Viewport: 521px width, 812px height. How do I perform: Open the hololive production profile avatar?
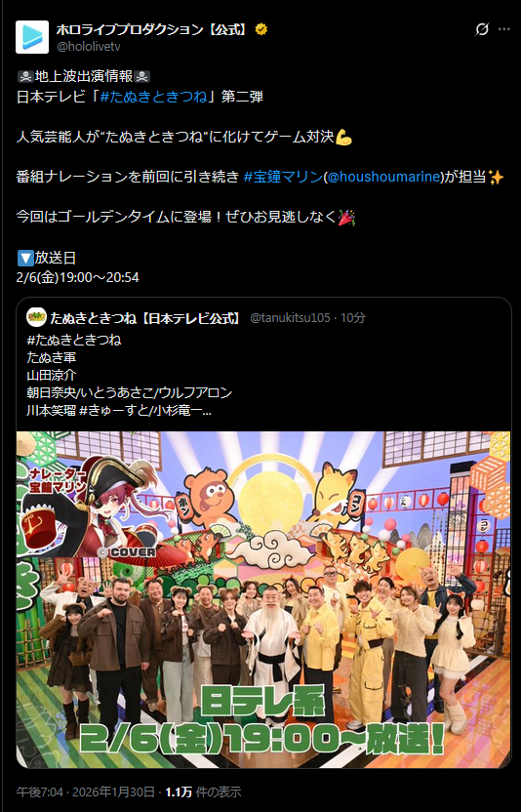point(32,37)
